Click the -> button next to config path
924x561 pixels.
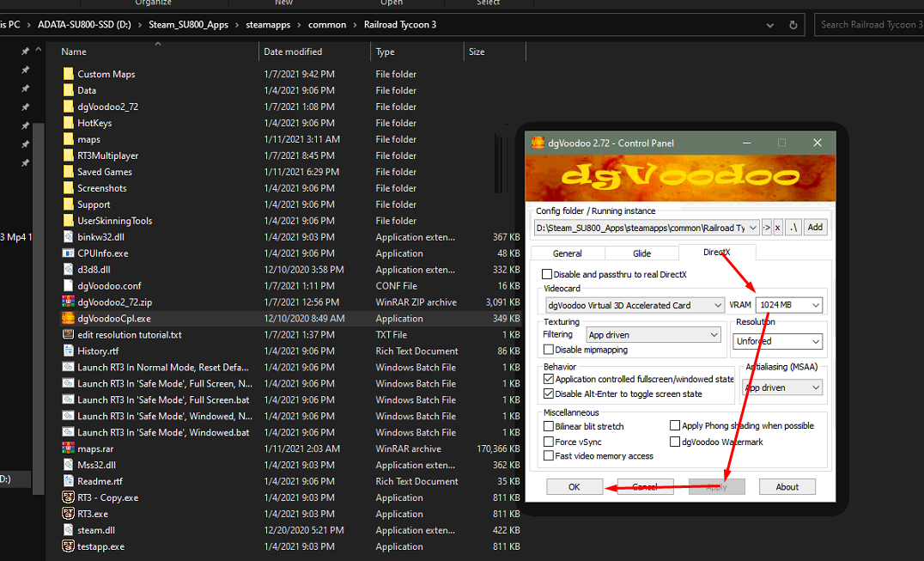766,228
